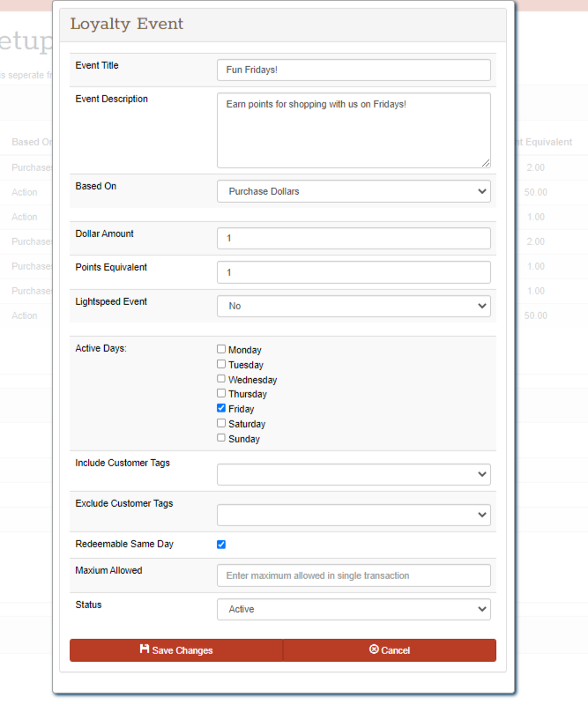588x713 pixels.
Task: Open the Include Customer Tags dropdown
Action: (354, 474)
